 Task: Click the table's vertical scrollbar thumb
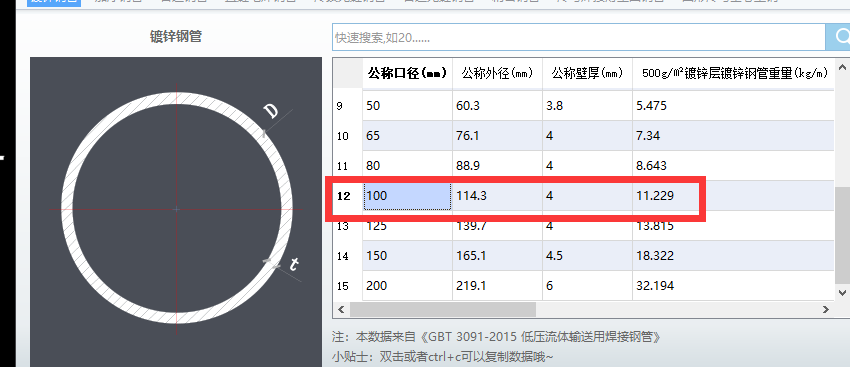pos(842,235)
